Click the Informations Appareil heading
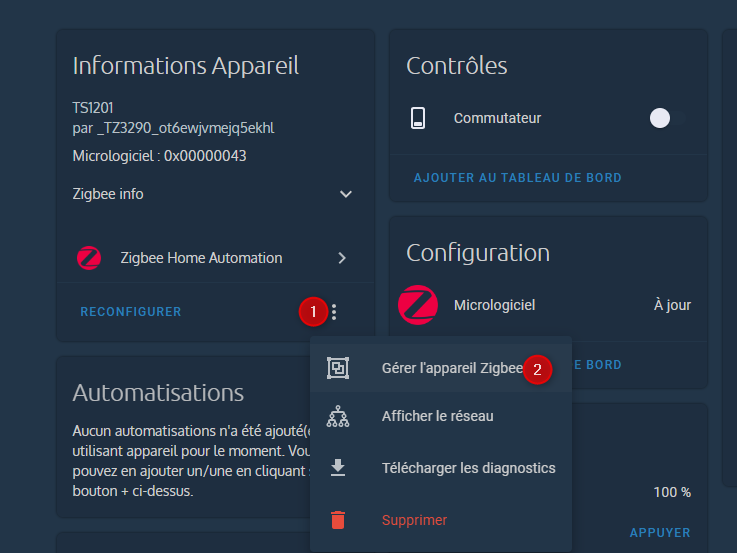 tap(186, 66)
